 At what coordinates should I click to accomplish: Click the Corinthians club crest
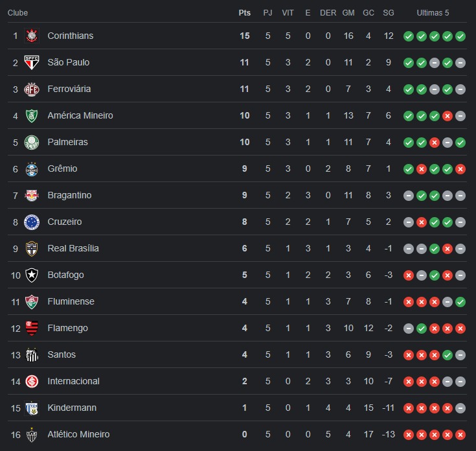pos(32,36)
